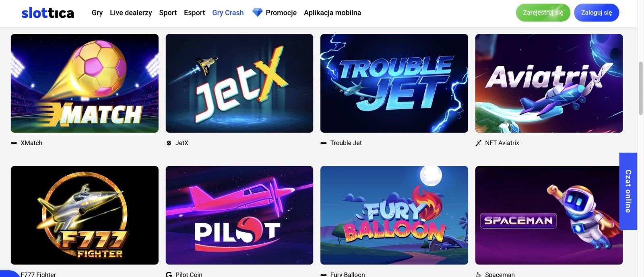Image resolution: width=644 pixels, height=277 pixels.
Task: Go to Live dealerzy section
Action: pos(131,12)
